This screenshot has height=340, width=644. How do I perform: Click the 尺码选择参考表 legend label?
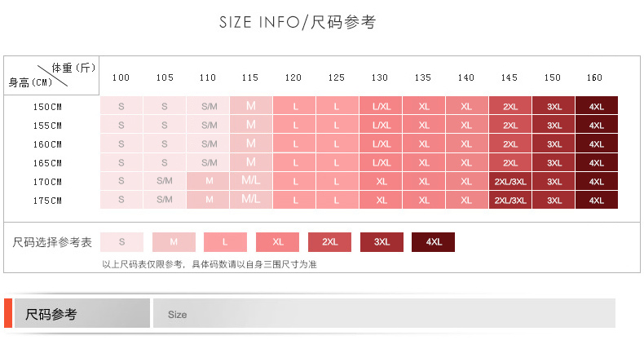[x=53, y=243]
